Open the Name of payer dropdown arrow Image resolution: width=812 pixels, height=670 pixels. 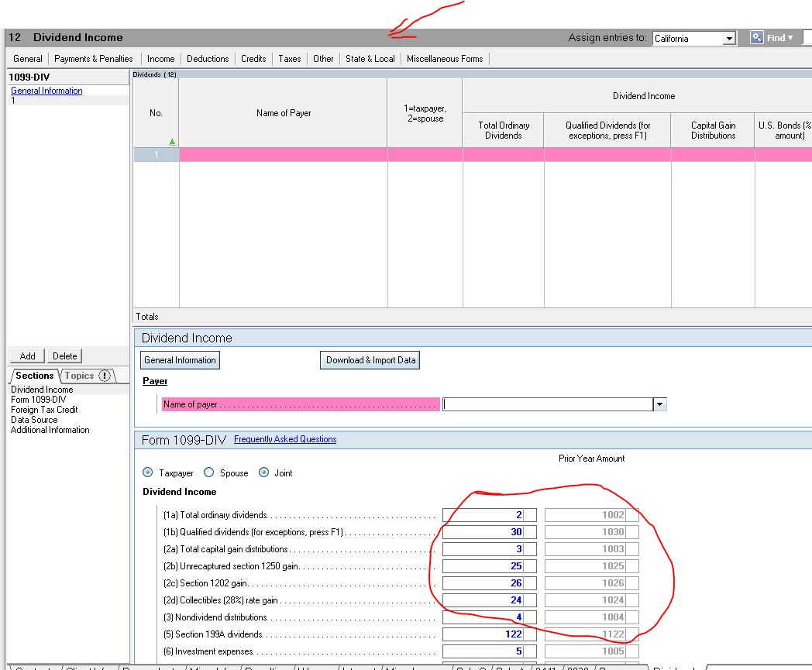pyautogui.click(x=659, y=404)
